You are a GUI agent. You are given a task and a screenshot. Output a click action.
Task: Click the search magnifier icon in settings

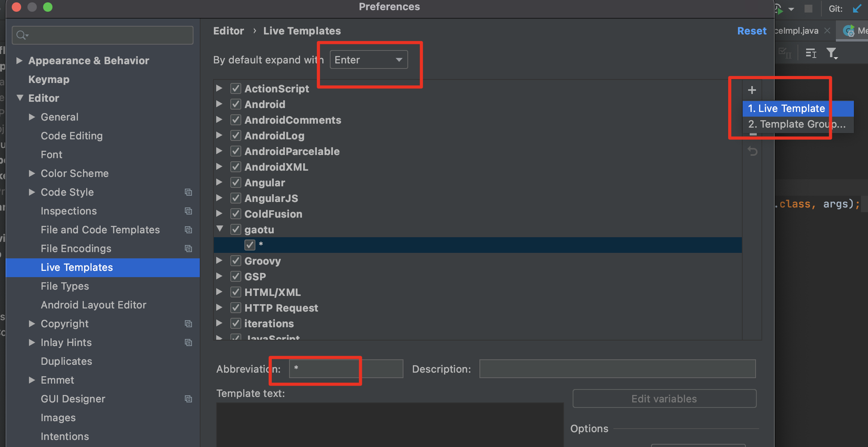[x=21, y=35]
